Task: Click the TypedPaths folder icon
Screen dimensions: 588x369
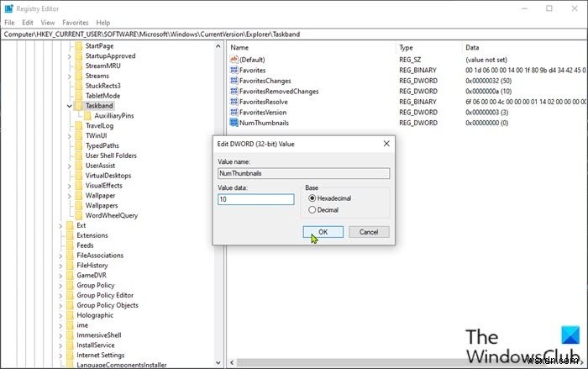Action: pos(78,145)
